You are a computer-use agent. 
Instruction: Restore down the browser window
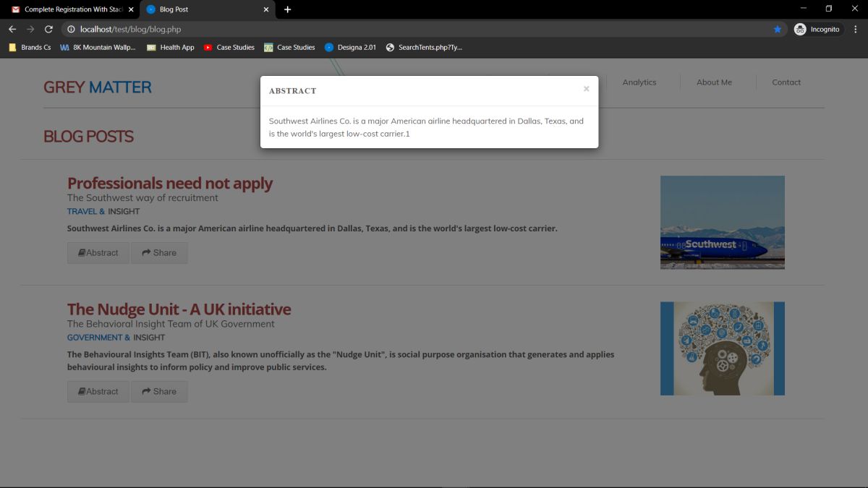[x=829, y=9]
